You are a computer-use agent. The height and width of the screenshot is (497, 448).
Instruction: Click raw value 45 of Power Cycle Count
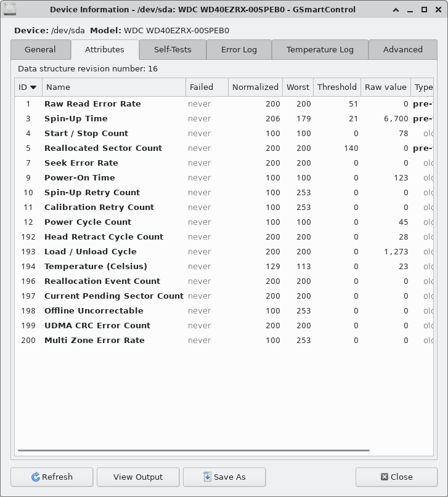click(404, 222)
